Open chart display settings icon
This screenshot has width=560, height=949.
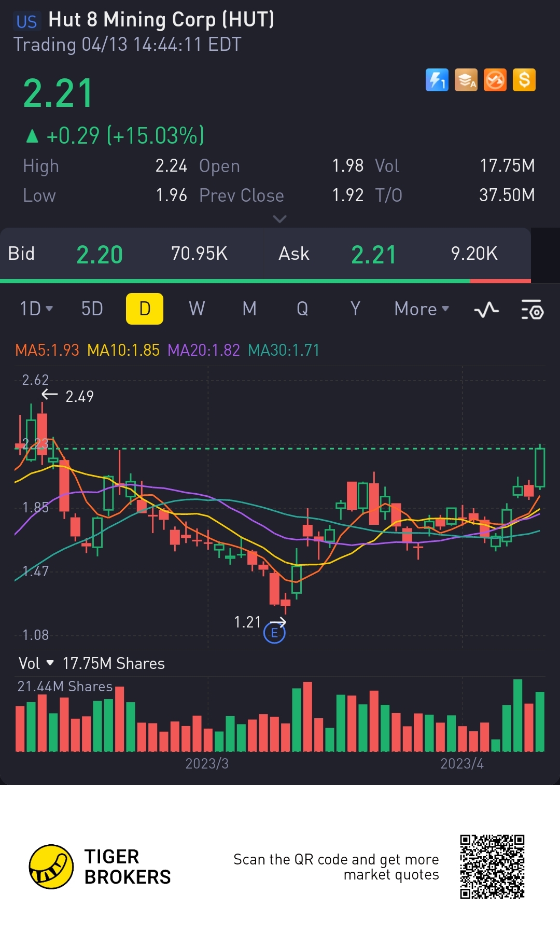pos(532,310)
